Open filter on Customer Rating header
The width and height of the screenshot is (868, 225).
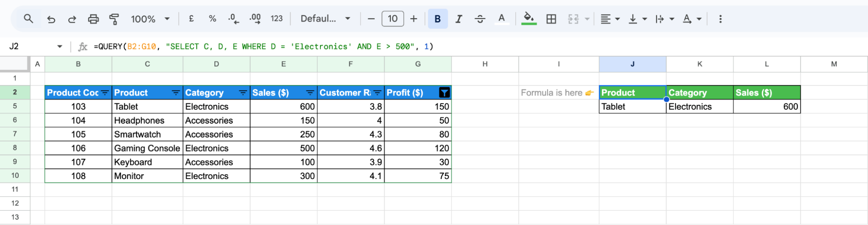(377, 93)
